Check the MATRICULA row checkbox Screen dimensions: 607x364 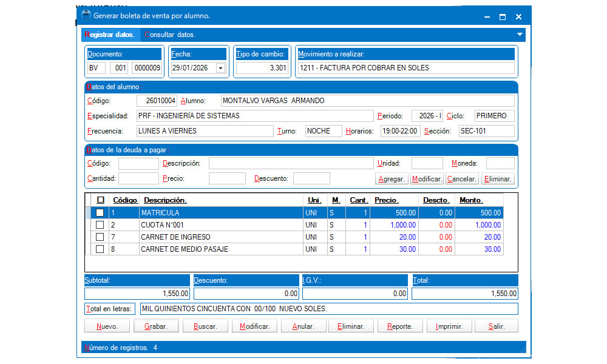click(100, 213)
